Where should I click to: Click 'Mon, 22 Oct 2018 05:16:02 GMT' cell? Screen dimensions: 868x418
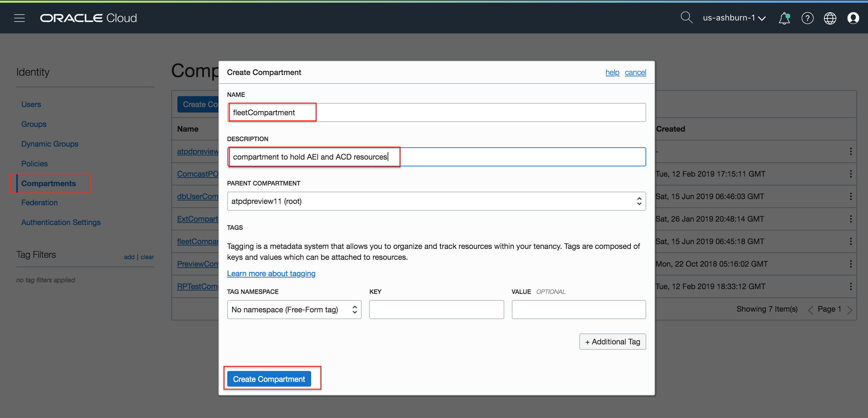(x=711, y=264)
